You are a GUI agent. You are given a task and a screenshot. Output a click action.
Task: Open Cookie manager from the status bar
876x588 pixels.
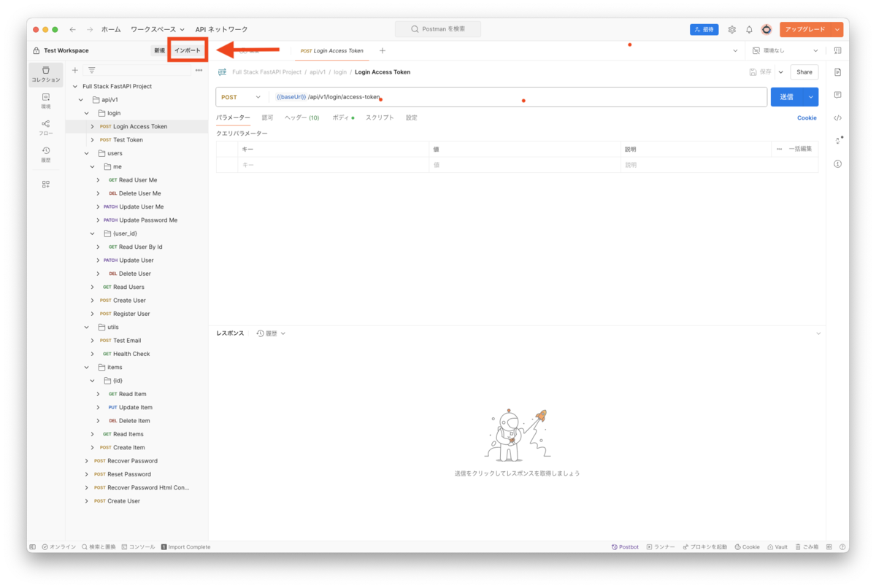[747, 546]
